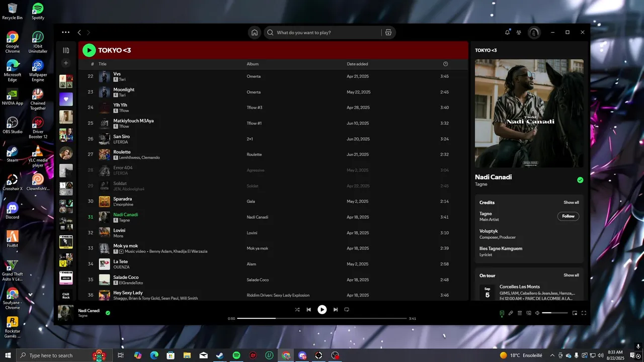The image size is (644, 362).
Task: Go forward with the right arrow
Action: tap(89, 32)
